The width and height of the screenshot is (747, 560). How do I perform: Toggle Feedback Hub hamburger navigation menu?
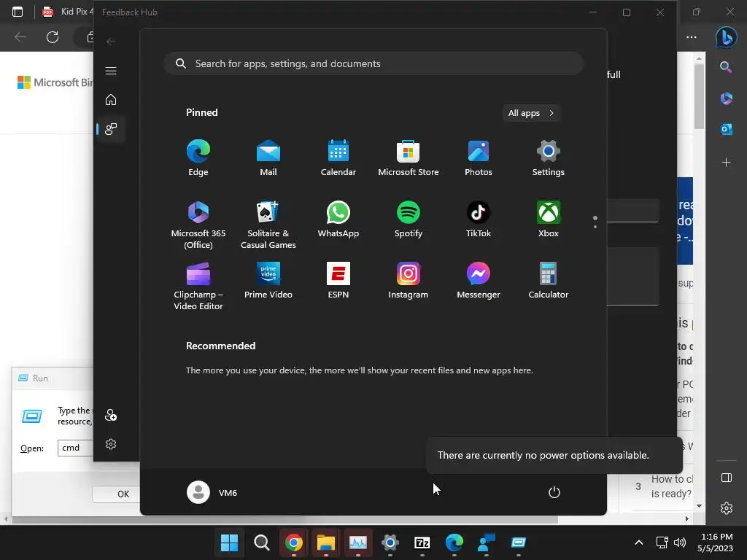click(111, 71)
